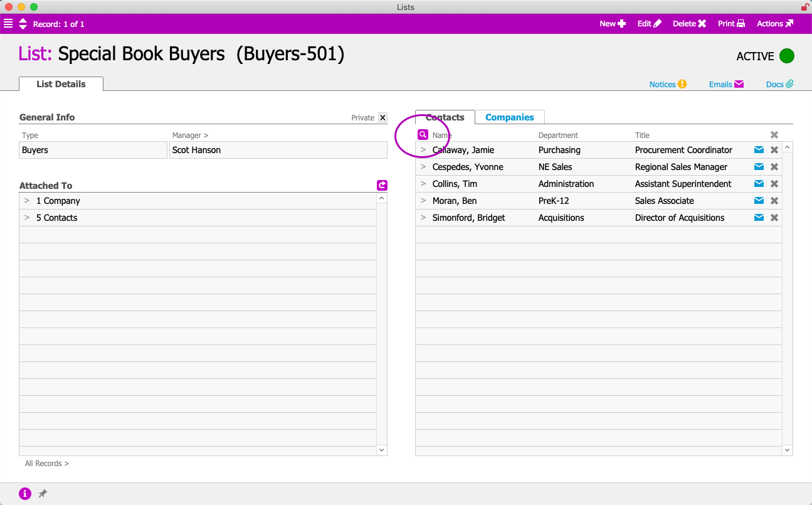This screenshot has width=812, height=505.
Task: Email Callaway, Jamie via envelope icon
Action: (759, 150)
